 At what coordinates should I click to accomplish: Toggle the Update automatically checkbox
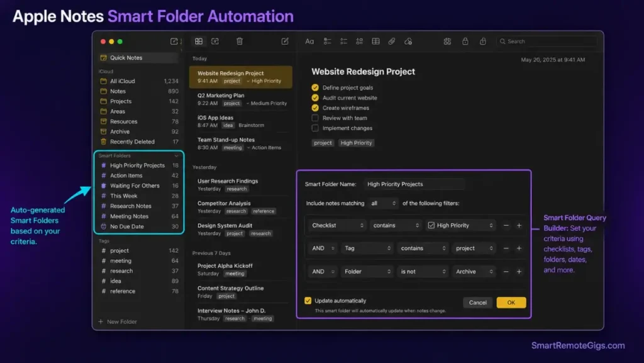[308, 301]
